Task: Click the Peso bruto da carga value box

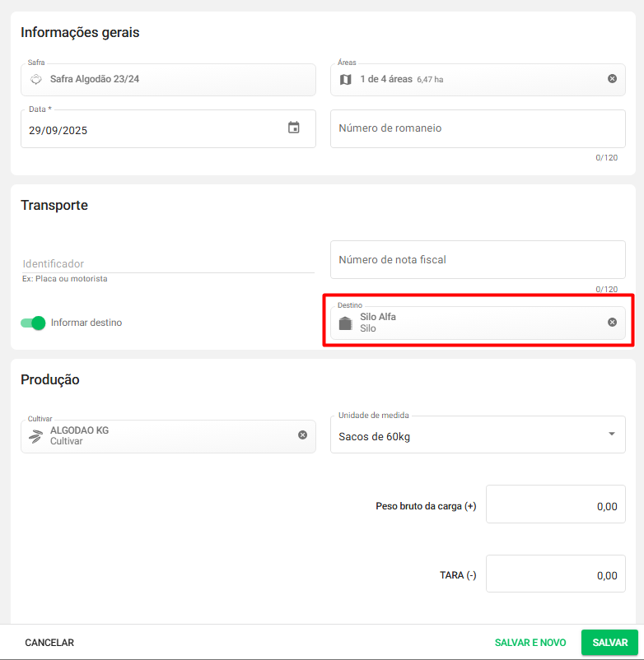Action: point(555,504)
